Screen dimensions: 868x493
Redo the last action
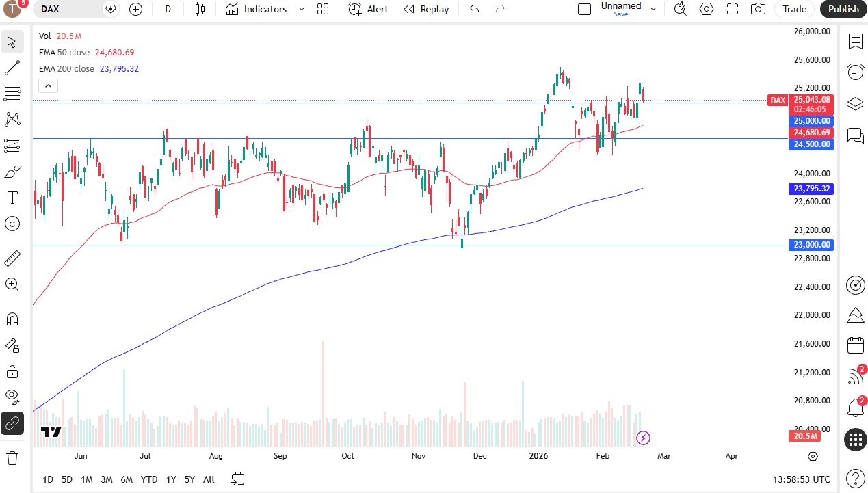[500, 9]
